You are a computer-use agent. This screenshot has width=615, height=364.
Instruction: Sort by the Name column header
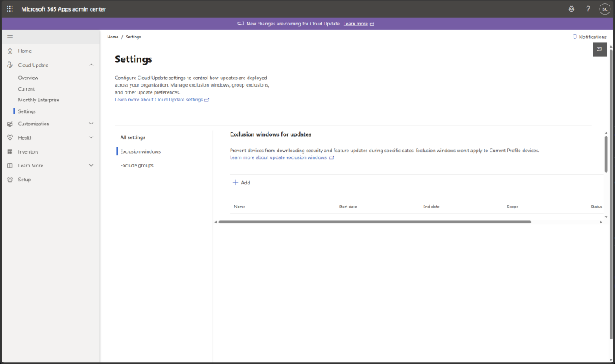[240, 207]
